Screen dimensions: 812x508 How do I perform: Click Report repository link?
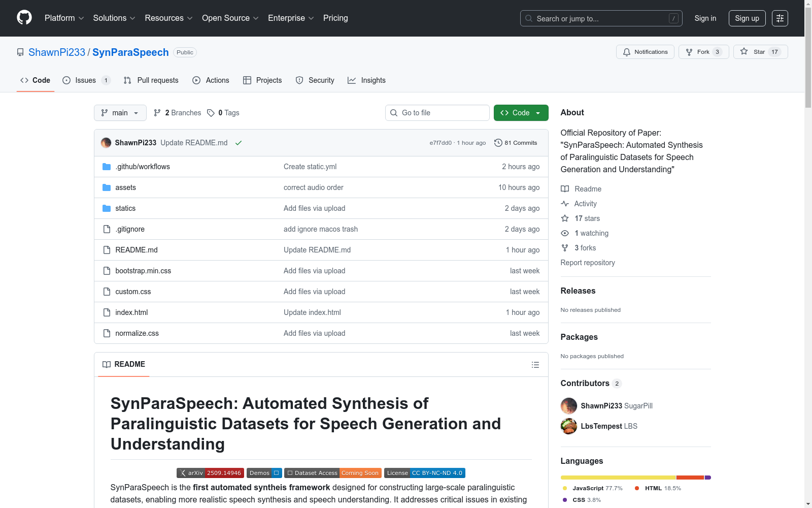click(588, 263)
